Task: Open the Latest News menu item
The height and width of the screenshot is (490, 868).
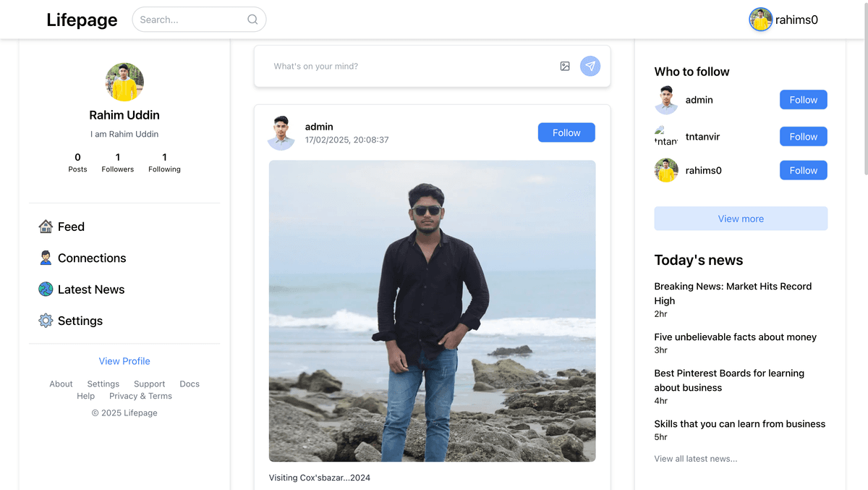Action: pos(91,290)
